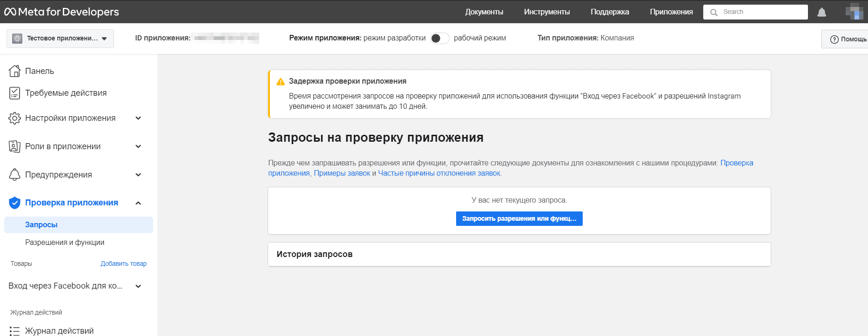
Task: Click the Журнал действий list icon
Action: 15,331
